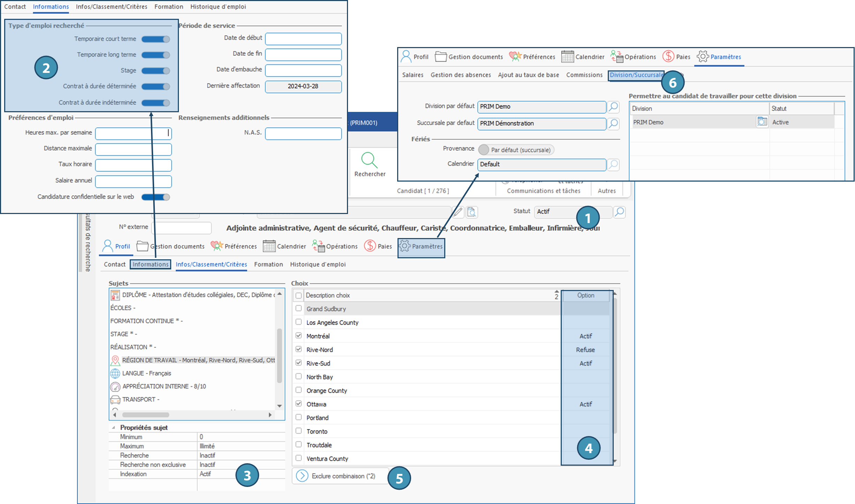Toggle Temporaire court terme switch
The width and height of the screenshot is (855, 504).
pos(156,39)
